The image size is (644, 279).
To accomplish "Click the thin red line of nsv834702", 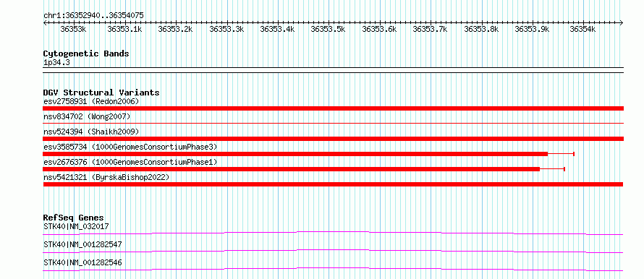I will [x=333, y=123].
